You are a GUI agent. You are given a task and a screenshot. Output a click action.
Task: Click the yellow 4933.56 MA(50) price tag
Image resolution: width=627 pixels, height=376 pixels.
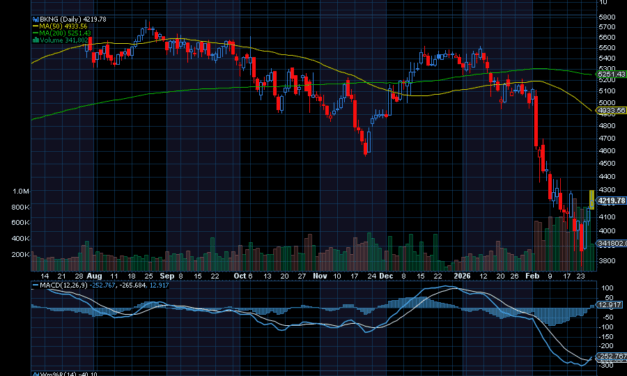tap(611, 110)
